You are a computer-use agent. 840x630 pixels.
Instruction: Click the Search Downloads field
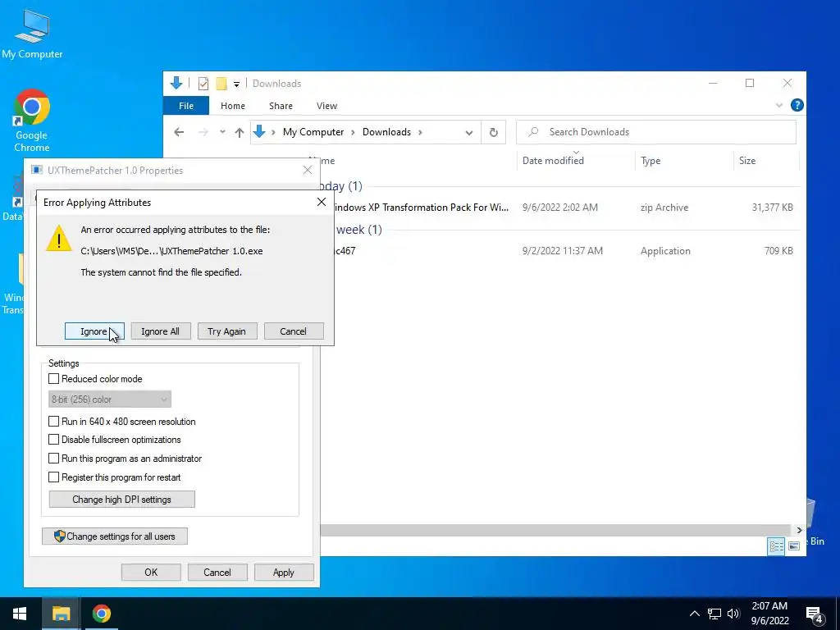click(655, 132)
